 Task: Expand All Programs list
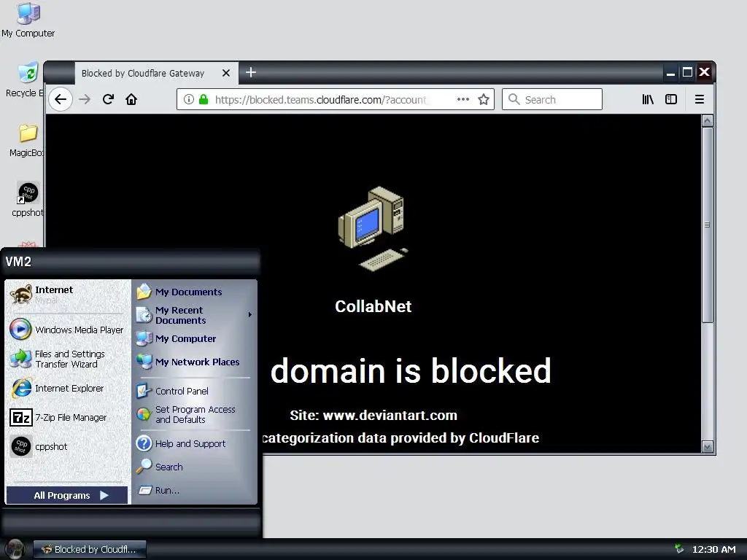(x=67, y=495)
